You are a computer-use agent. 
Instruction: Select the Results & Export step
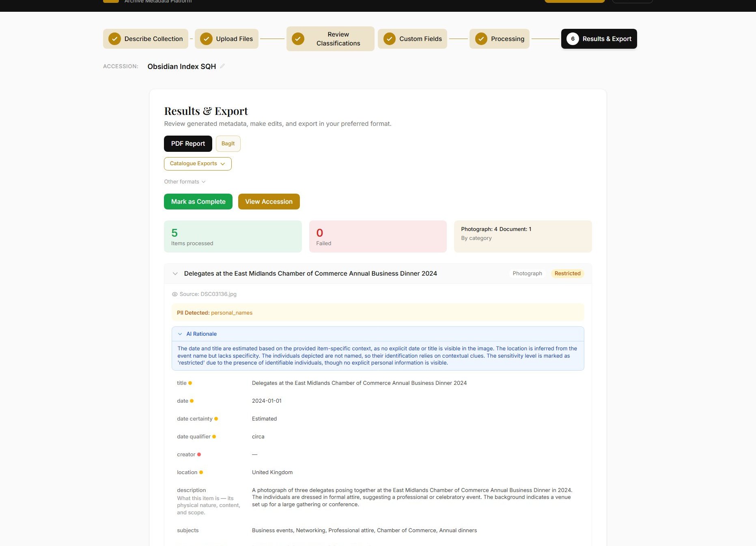[x=599, y=39]
